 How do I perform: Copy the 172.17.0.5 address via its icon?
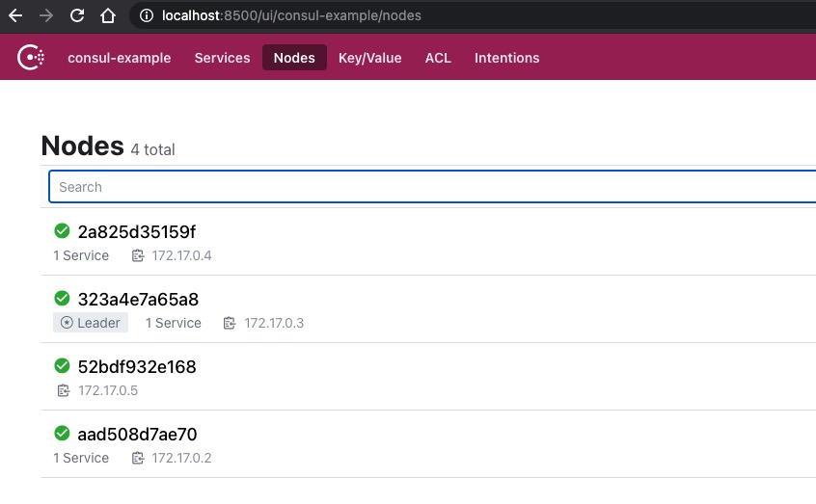(64, 390)
